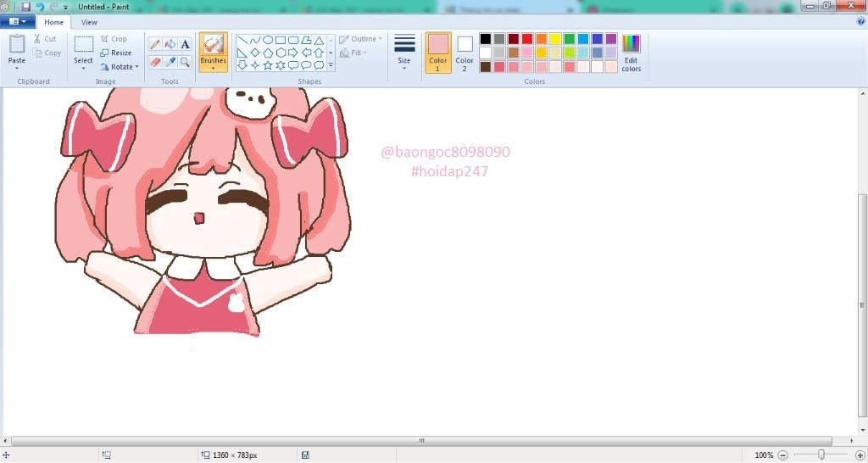868x463 pixels.
Task: Expand the full Shapes gallery
Action: click(331, 65)
